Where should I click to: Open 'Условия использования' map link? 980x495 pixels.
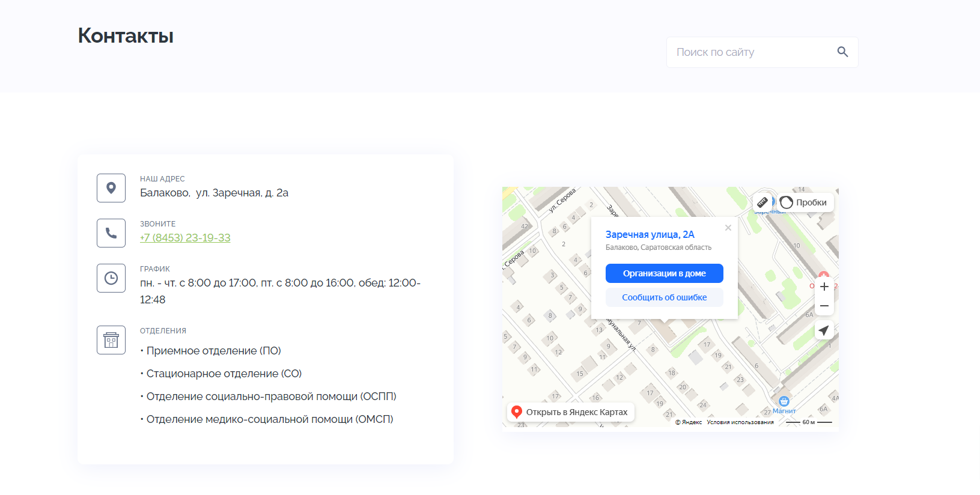click(x=740, y=422)
